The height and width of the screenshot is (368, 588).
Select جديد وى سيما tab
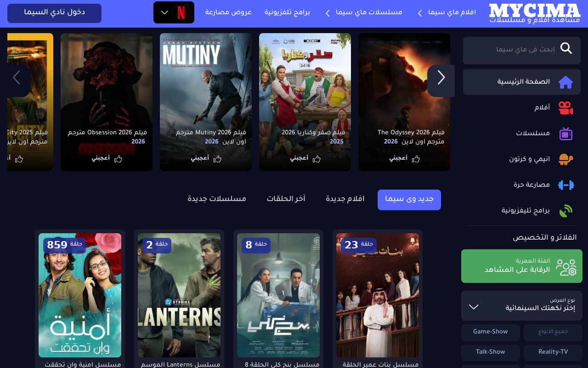(x=409, y=200)
